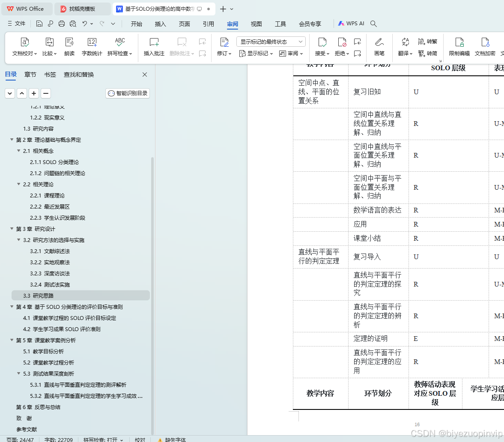Image resolution: width=504 pixels, height=442 pixels.
Task: Accept revision with 接受
Action: 322,47
